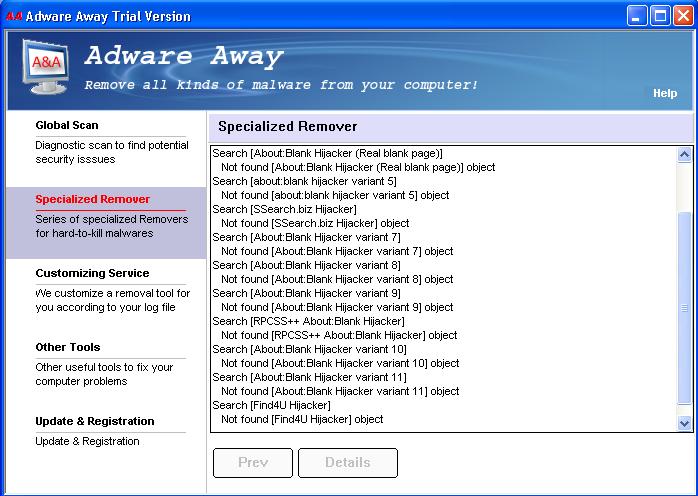Select 'Search [About:Blank Hijacker variant 8]' line
698x496 pixels.
[x=306, y=265]
